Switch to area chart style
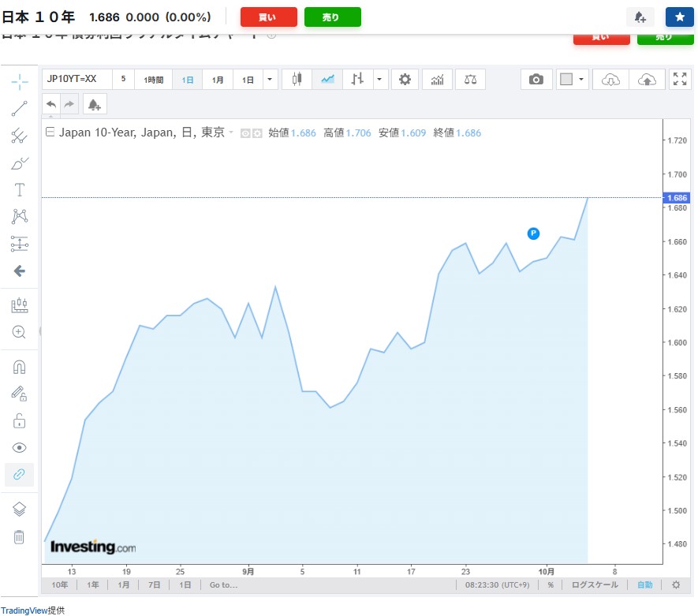 click(327, 80)
